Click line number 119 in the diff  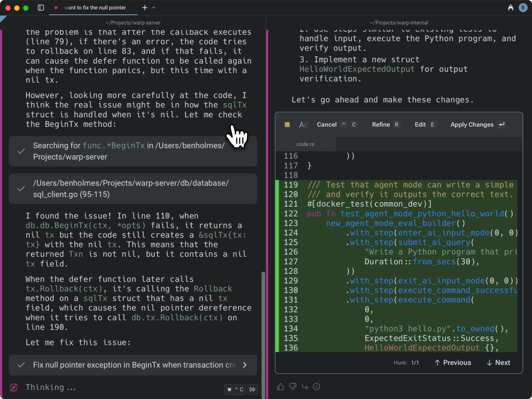291,185
